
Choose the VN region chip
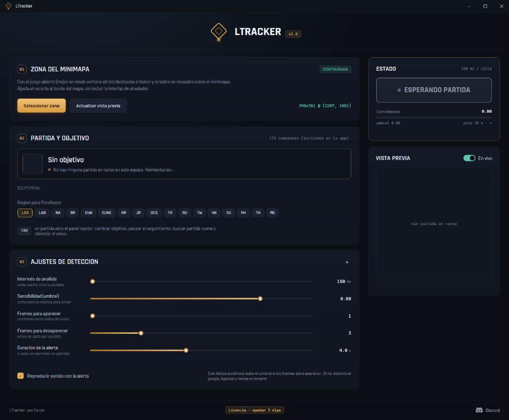(x=214, y=213)
